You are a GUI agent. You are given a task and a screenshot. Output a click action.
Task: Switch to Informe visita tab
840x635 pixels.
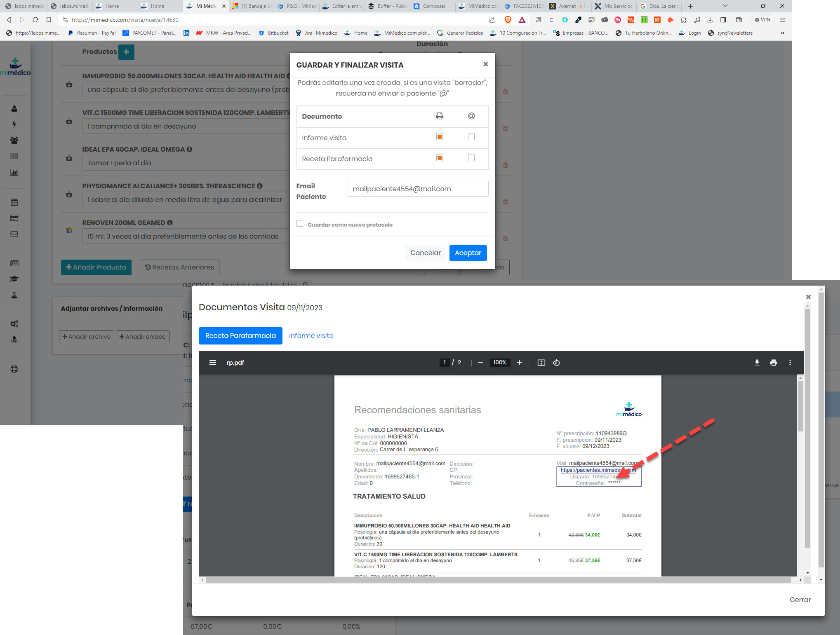[x=311, y=335]
